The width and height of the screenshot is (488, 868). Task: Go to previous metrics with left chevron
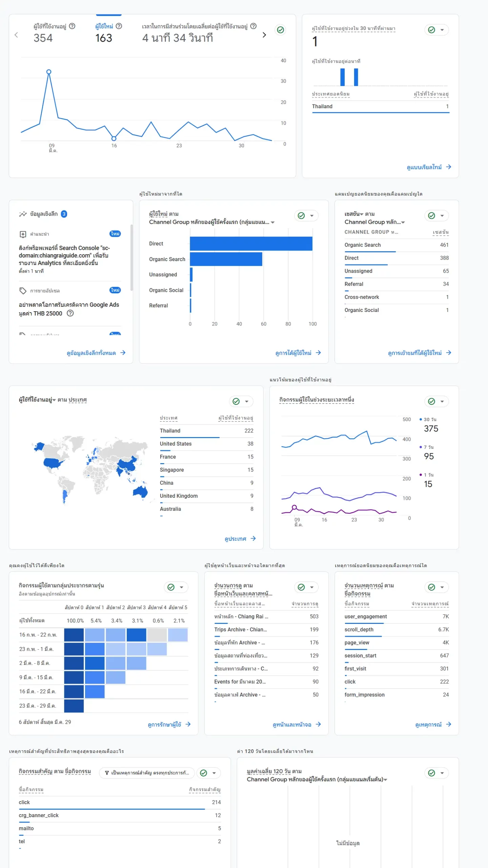[16, 35]
